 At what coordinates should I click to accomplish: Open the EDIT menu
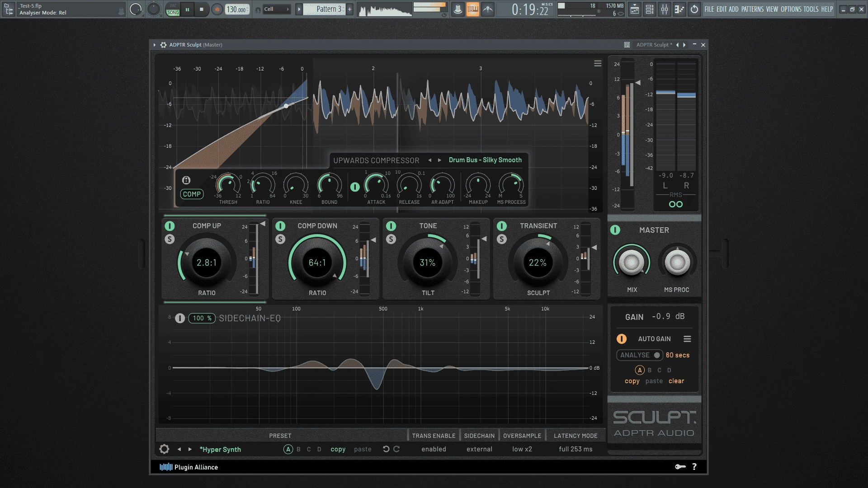point(722,9)
